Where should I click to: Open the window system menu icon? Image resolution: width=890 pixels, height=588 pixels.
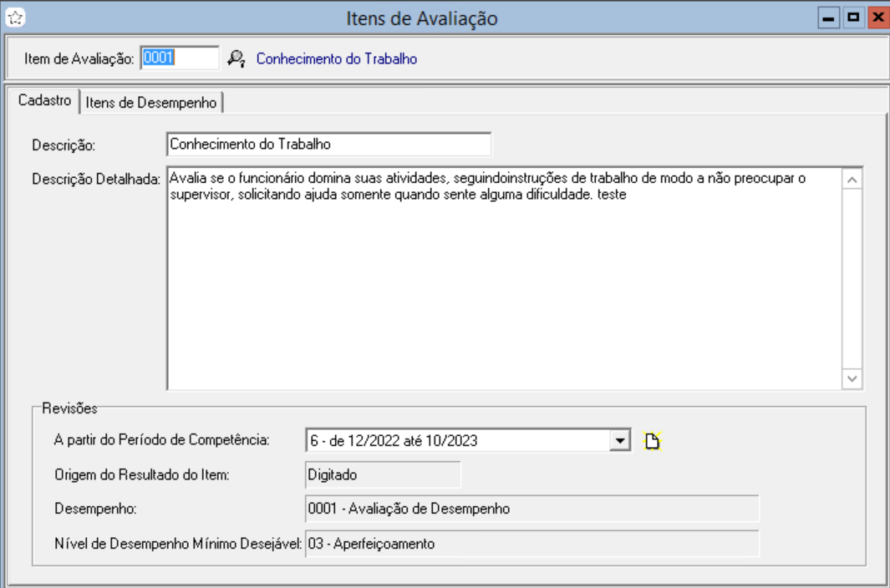point(14,17)
